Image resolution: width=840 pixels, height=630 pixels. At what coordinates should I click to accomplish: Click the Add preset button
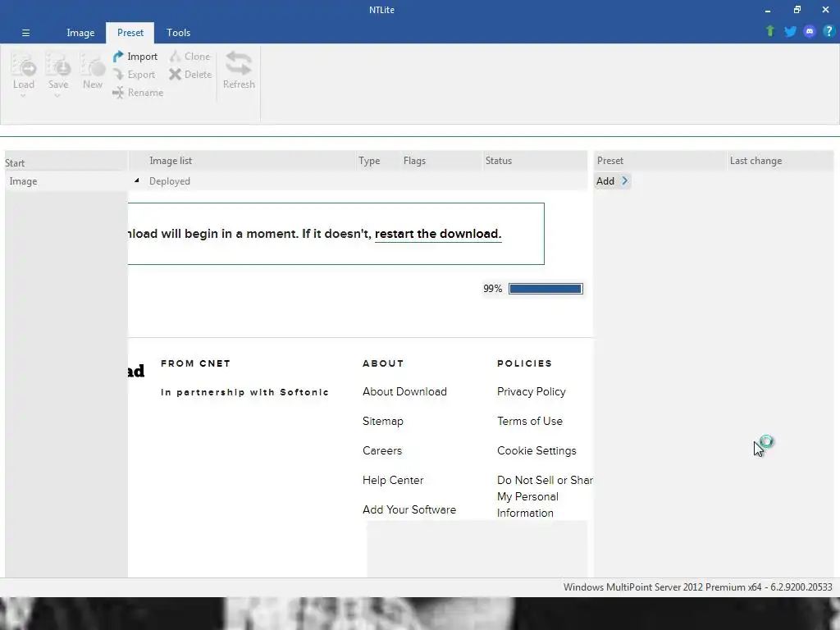point(612,181)
